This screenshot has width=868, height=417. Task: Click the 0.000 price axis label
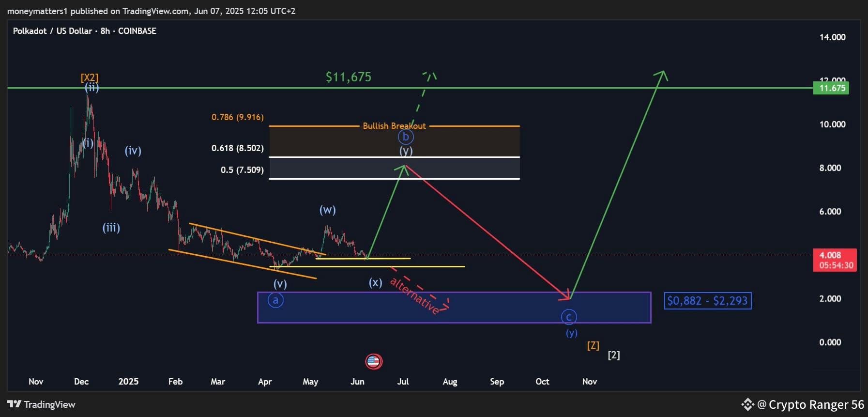tap(830, 342)
